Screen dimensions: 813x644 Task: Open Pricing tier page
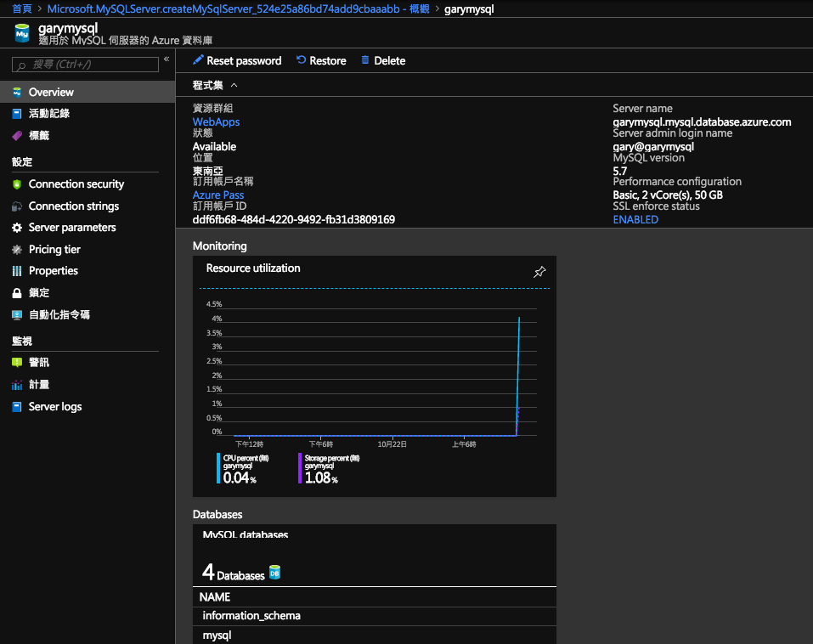(x=88, y=250)
